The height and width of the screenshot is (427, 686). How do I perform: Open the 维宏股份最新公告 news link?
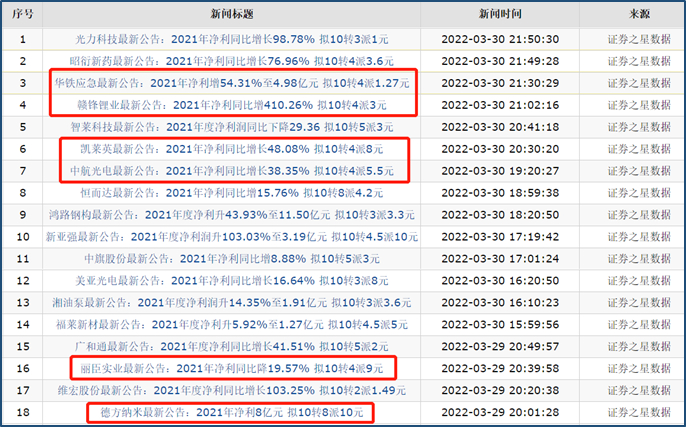pyautogui.click(x=232, y=390)
